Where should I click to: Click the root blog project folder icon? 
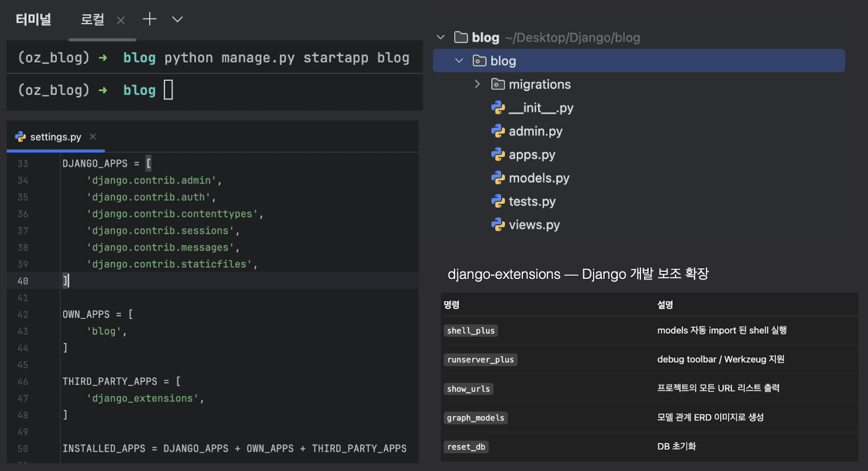tap(461, 38)
